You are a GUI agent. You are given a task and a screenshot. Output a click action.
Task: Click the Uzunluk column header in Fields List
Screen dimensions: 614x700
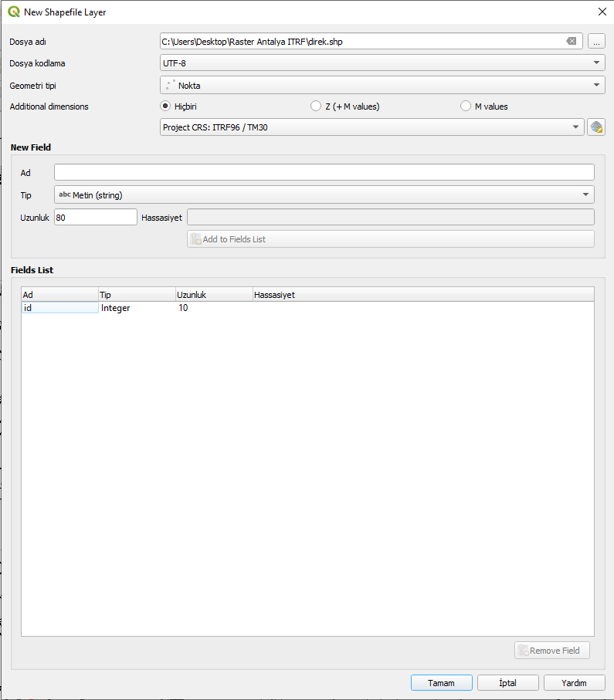[214, 295]
